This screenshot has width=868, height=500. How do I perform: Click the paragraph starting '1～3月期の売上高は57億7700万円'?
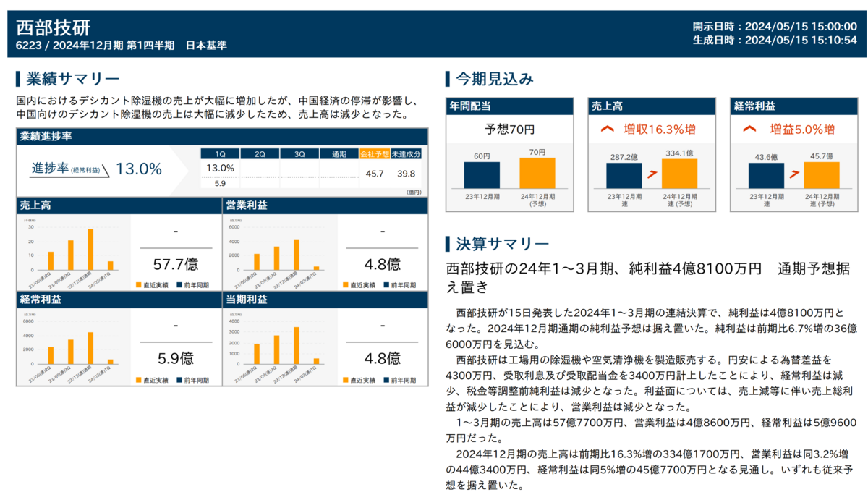[652, 431]
